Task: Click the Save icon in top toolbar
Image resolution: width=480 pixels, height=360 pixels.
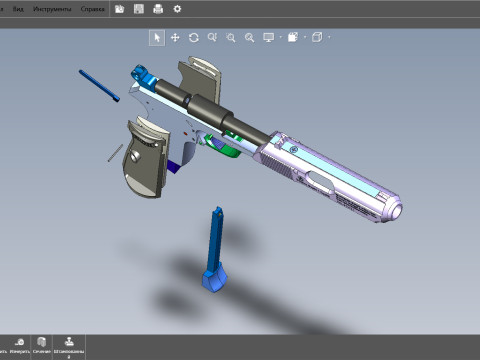Action: point(139,9)
